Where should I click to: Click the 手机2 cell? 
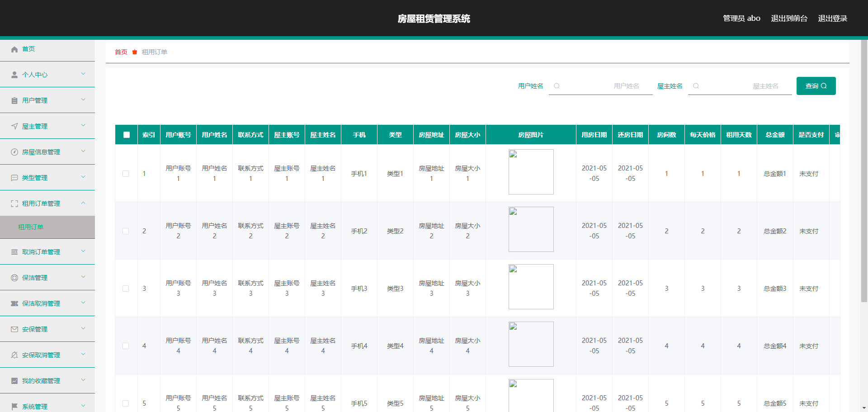[x=359, y=231]
